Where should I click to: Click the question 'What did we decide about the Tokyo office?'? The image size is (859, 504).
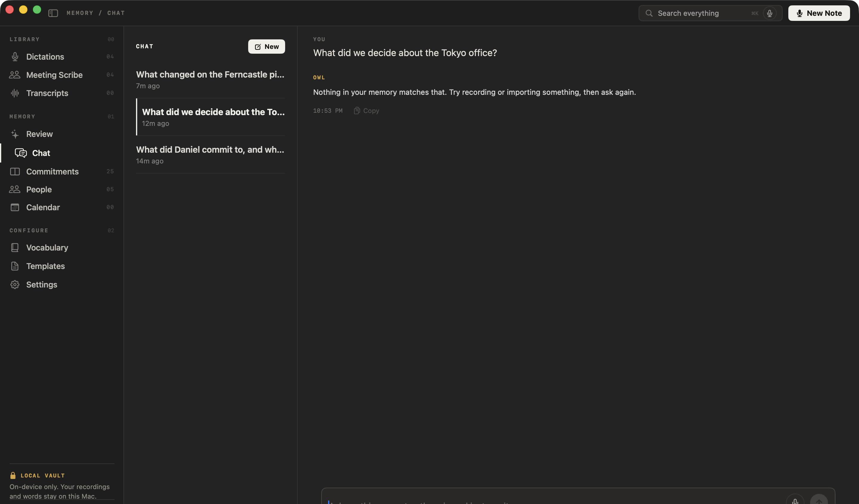[405, 53]
